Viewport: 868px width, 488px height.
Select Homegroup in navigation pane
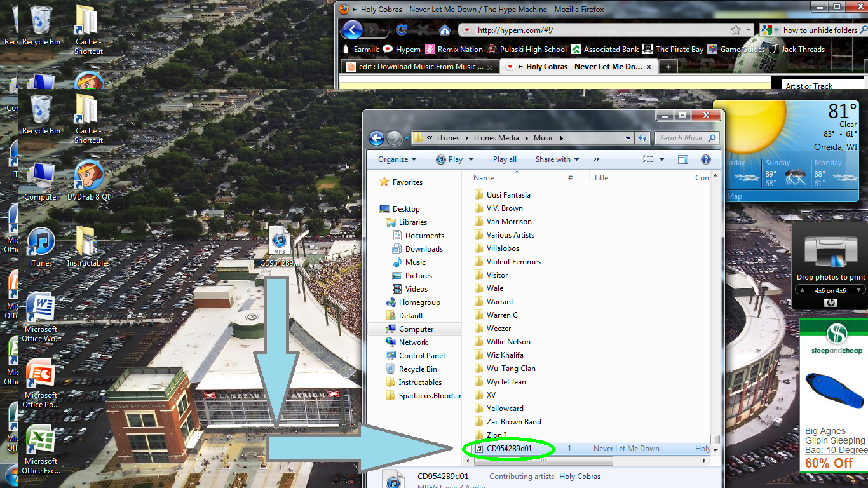click(412, 302)
